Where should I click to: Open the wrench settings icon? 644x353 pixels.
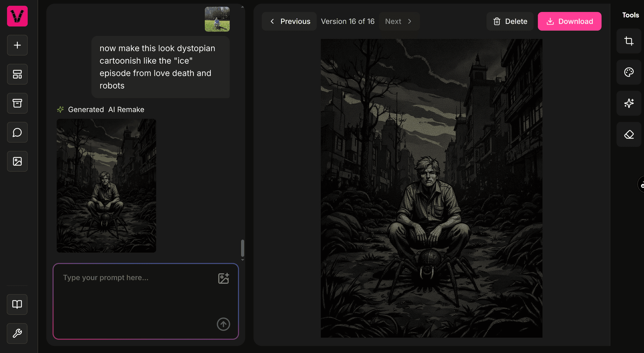tap(17, 333)
